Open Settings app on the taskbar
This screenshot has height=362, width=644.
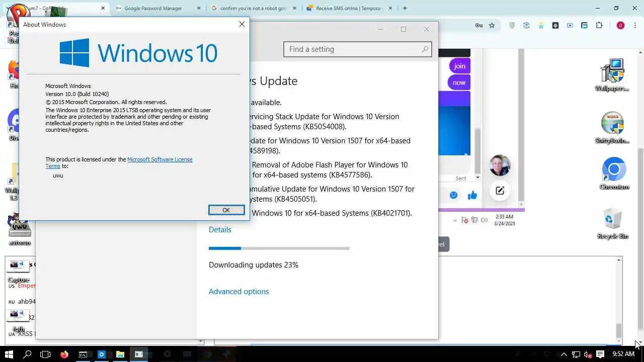(101, 354)
